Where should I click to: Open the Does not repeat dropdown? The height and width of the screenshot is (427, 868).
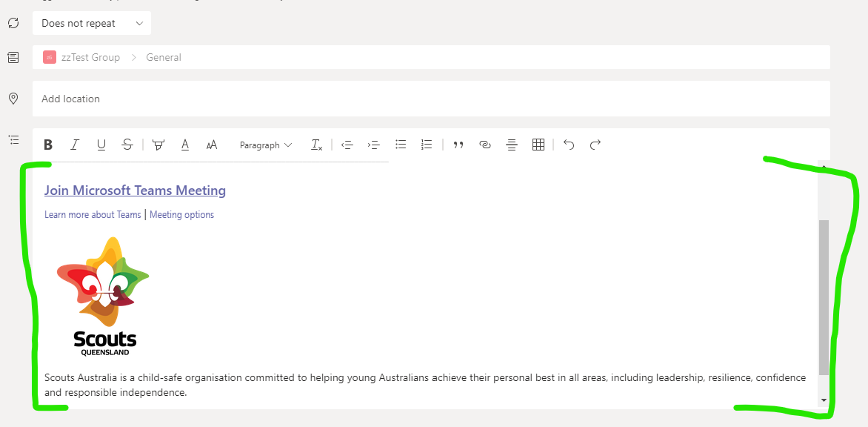pos(92,23)
